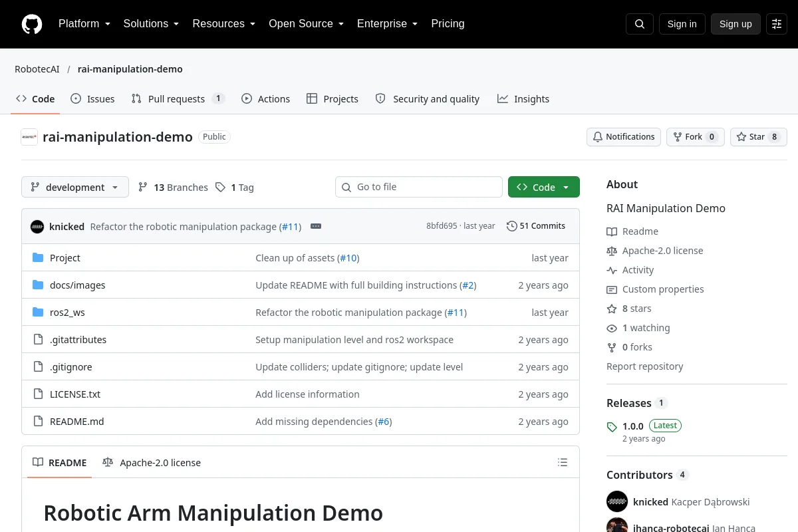Switch to the Projects tab
The image size is (798, 532).
tap(332, 98)
